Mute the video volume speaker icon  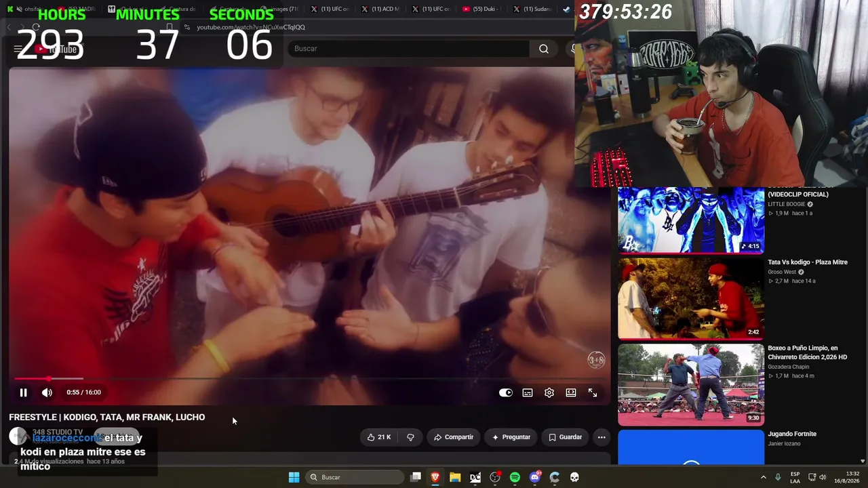pos(47,392)
